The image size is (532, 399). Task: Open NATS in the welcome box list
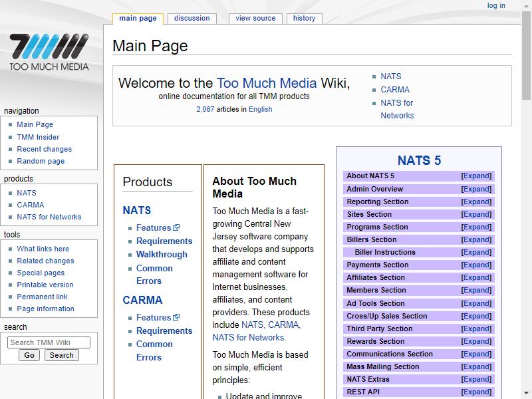[391, 76]
